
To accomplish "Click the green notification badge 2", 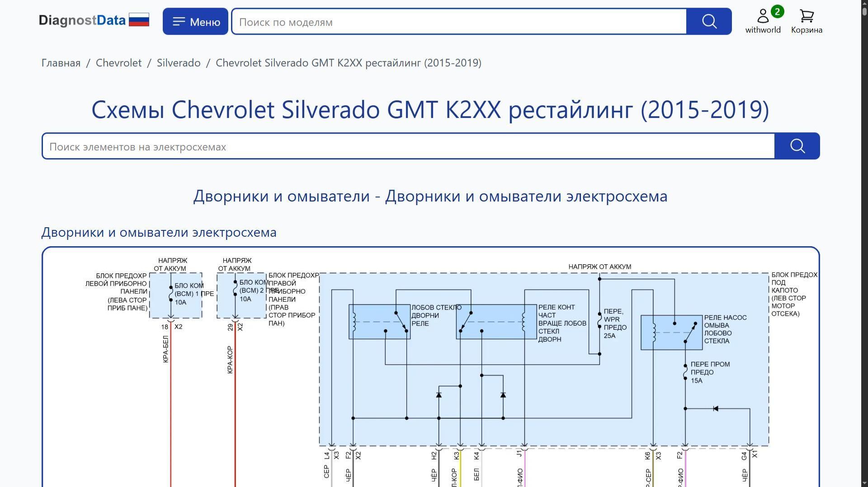I will 777,12.
